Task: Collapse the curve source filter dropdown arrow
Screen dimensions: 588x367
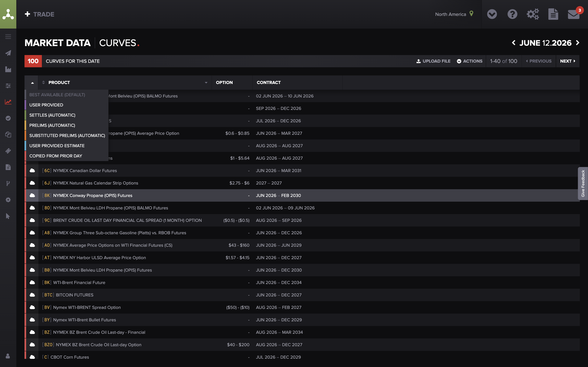Action: (32, 83)
